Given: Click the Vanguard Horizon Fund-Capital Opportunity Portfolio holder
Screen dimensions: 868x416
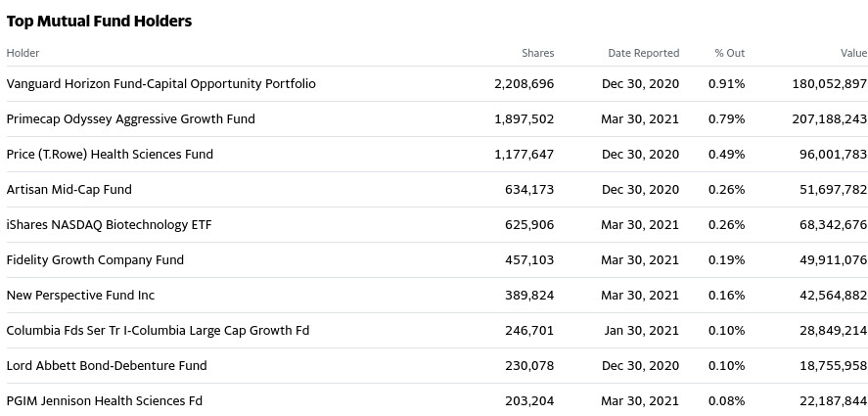Looking at the screenshot, I should pyautogui.click(x=160, y=84).
